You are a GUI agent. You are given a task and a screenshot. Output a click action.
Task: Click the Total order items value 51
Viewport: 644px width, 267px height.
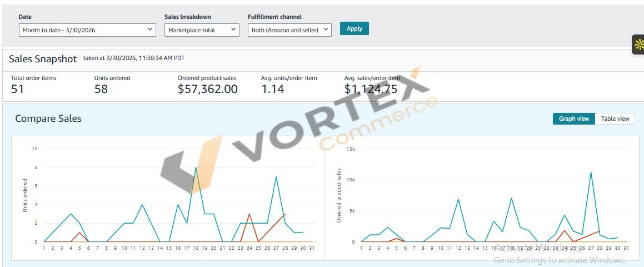click(x=17, y=89)
